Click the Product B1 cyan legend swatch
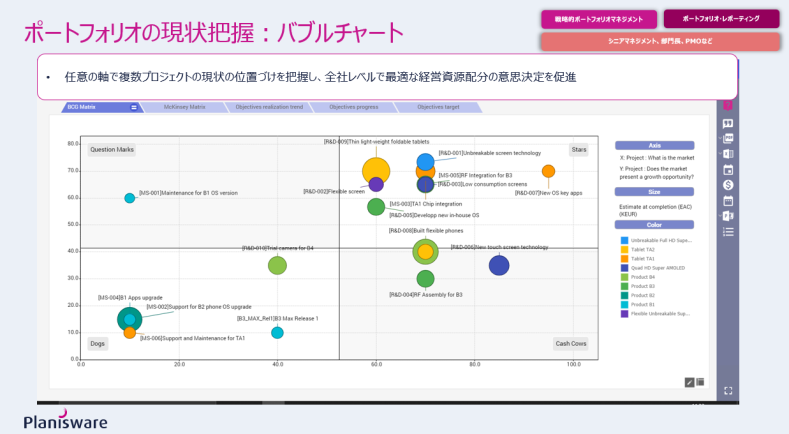The width and height of the screenshot is (789, 434). tap(624, 305)
